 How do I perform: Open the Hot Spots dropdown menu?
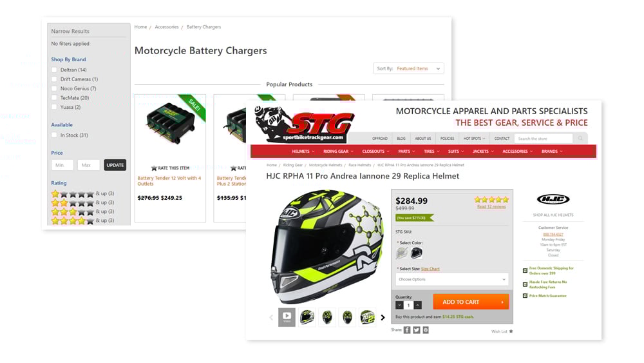tap(474, 139)
